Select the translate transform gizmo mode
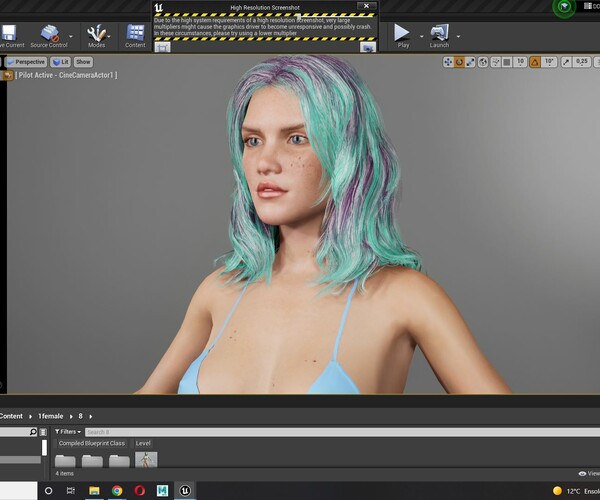Image resolution: width=600 pixels, height=500 pixels. click(448, 62)
